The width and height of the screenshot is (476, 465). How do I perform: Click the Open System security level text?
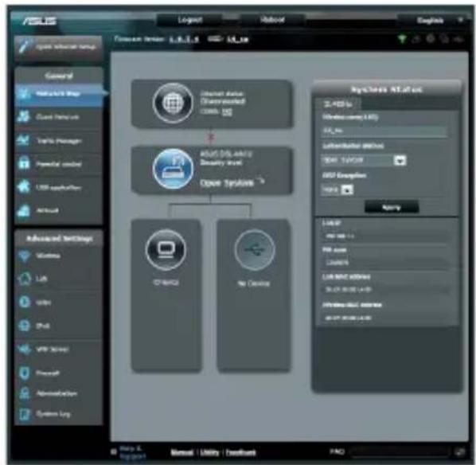[x=227, y=183]
